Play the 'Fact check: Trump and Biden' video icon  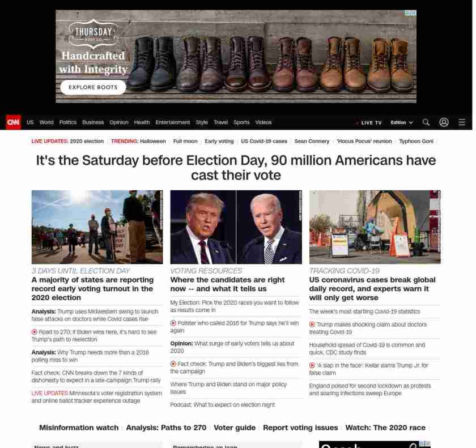(x=173, y=364)
